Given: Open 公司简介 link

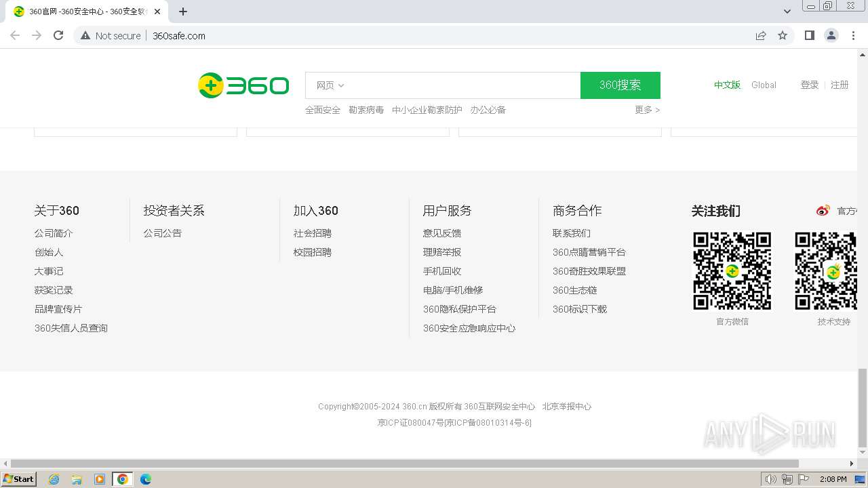Looking at the screenshot, I should click(x=54, y=233).
